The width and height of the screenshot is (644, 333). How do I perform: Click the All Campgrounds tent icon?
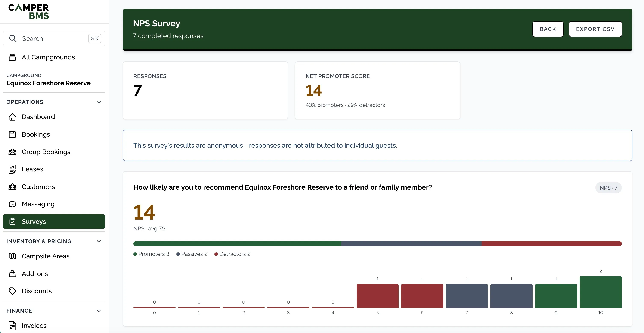coord(12,57)
